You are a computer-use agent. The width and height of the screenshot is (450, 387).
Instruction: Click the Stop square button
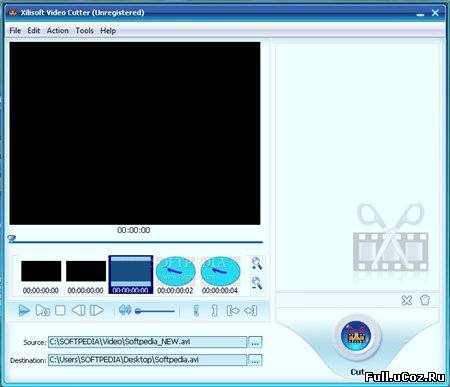[x=60, y=310]
